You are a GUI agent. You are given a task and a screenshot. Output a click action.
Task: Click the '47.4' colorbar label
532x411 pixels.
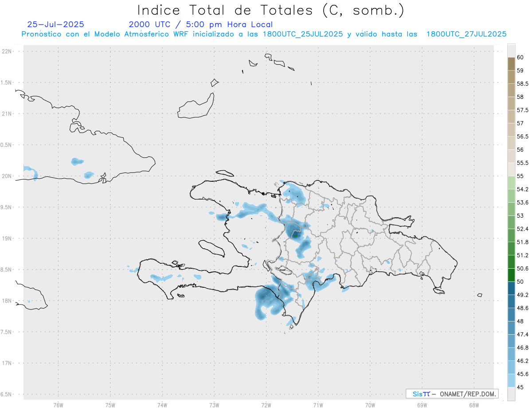coord(523,334)
